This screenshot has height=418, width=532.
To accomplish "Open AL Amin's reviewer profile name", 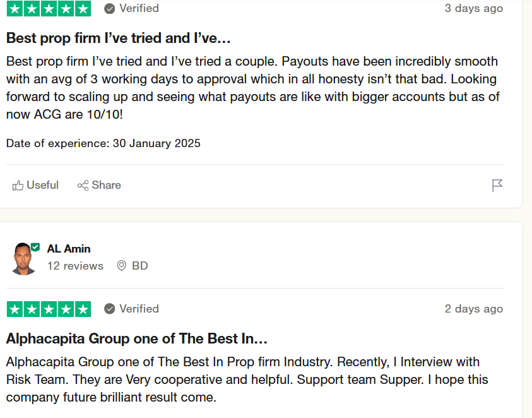I will [x=69, y=249].
